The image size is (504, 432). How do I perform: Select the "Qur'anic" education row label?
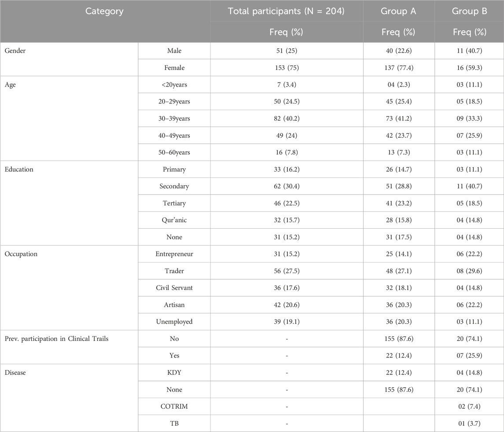tap(174, 220)
